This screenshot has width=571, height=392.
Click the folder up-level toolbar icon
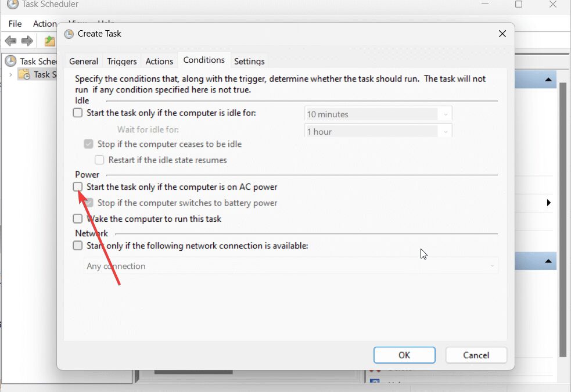tap(50, 41)
